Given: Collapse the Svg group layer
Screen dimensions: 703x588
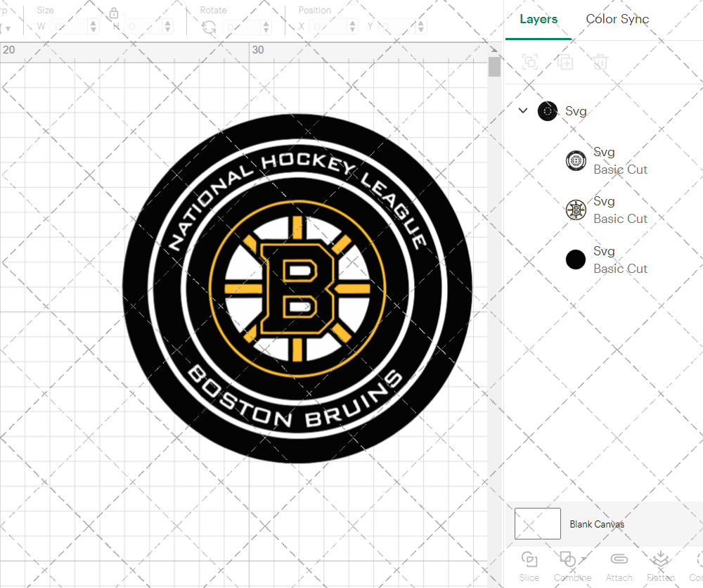Looking at the screenshot, I should pyautogui.click(x=523, y=110).
